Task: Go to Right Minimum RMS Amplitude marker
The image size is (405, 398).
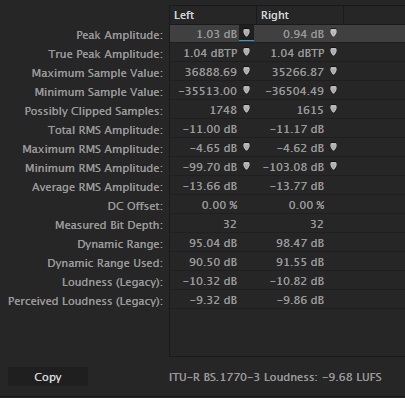Action: (x=333, y=166)
